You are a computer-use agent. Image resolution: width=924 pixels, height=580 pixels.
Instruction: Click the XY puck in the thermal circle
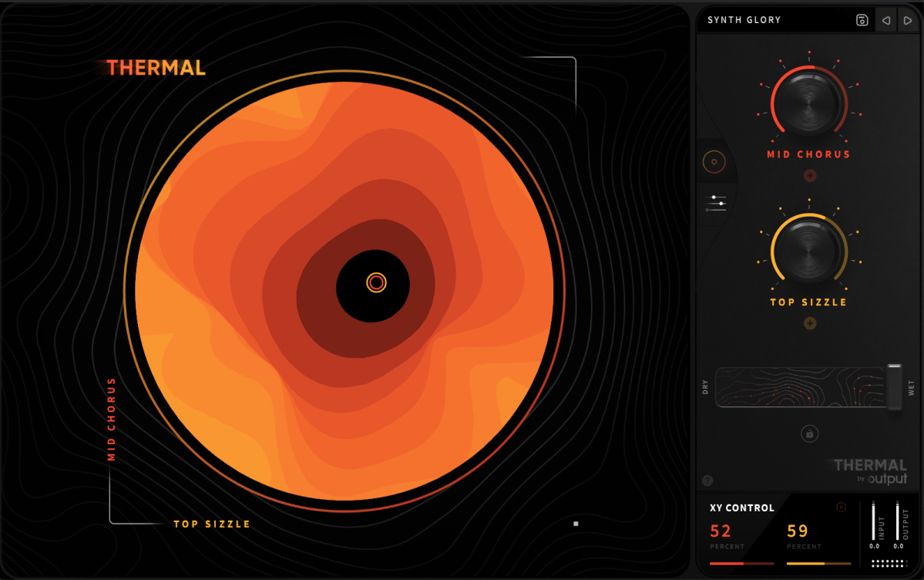coord(376,283)
